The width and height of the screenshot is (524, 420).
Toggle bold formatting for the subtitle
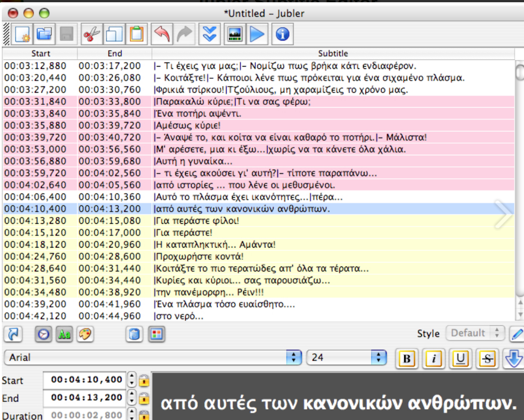406,359
